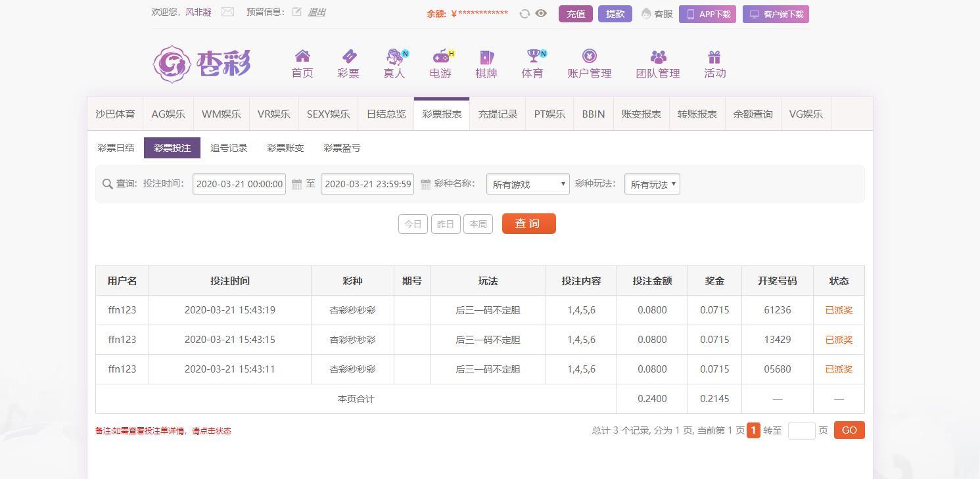The height and width of the screenshot is (479, 980).
Task: Open the start date calendar picker
Action: pyautogui.click(x=296, y=184)
